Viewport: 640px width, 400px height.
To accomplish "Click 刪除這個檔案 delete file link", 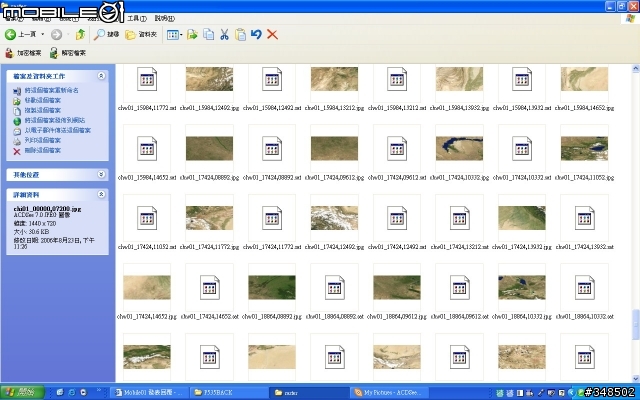I will (43, 151).
